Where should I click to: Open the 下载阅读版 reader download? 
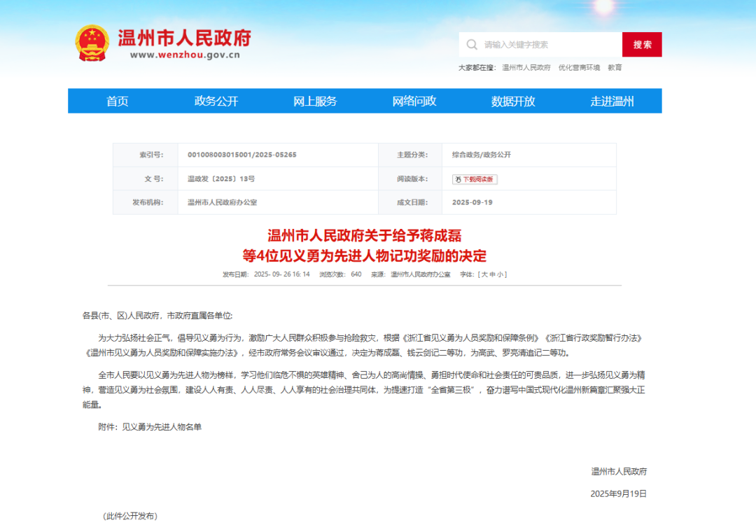click(x=477, y=179)
